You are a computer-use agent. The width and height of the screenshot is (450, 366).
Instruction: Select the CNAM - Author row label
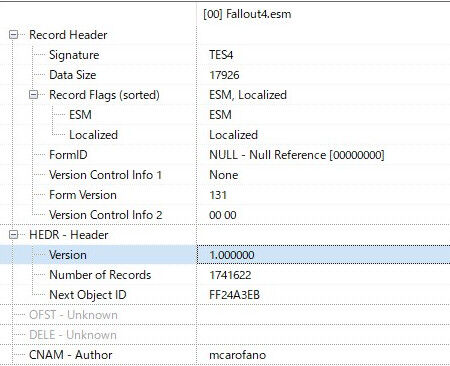click(x=71, y=355)
